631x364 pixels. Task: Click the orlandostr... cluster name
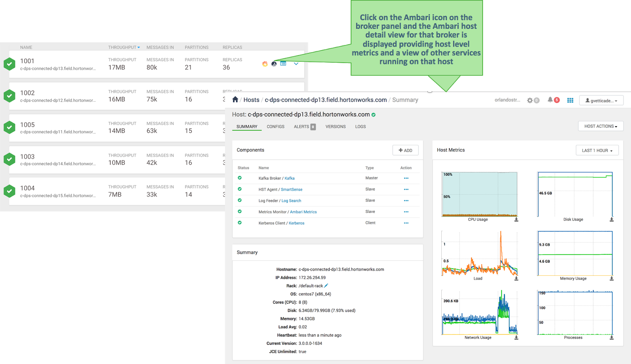click(x=508, y=100)
